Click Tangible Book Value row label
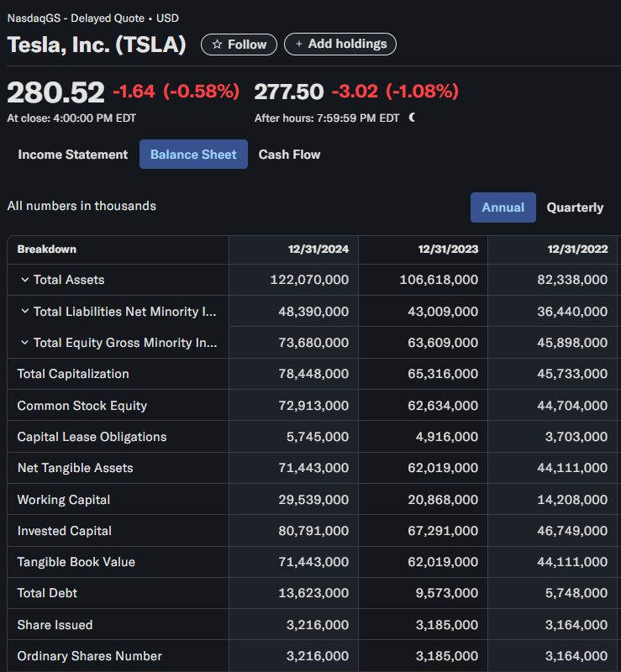 [76, 562]
